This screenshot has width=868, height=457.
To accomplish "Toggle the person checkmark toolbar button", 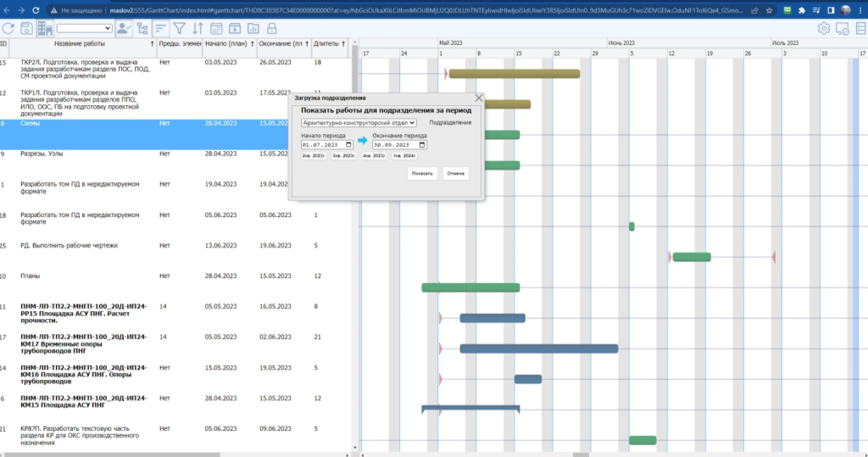I will coord(123,29).
